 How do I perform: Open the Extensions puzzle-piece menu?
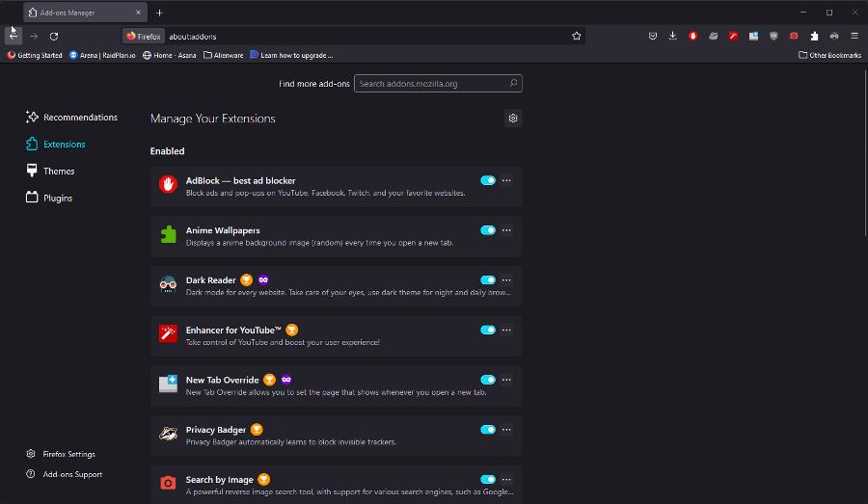pyautogui.click(x=814, y=36)
